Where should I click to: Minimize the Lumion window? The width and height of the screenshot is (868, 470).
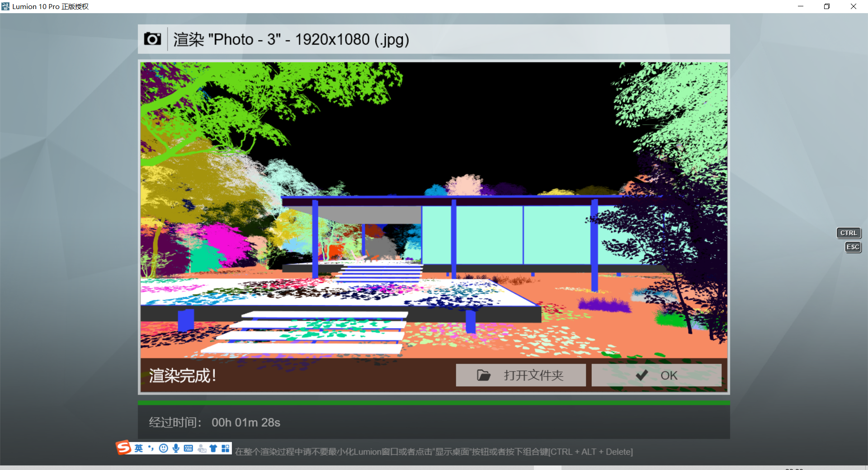801,6
